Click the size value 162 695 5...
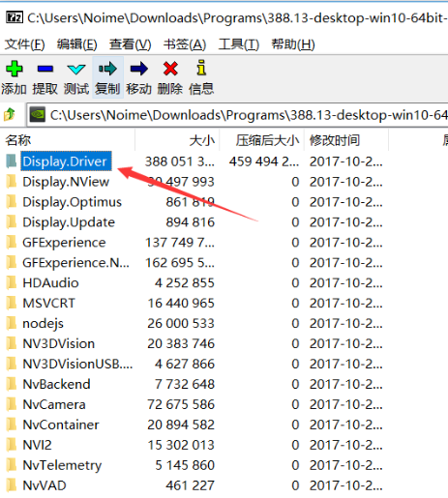The width and height of the screenshot is (448, 498). click(180, 263)
